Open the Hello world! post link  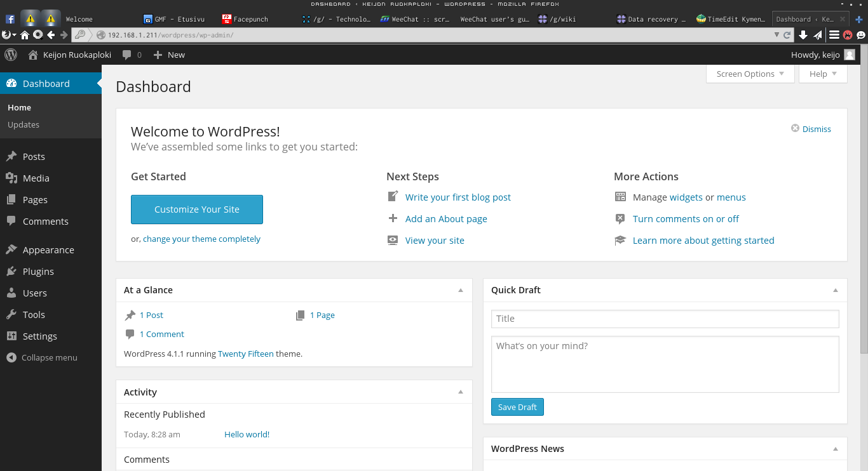[247, 435]
